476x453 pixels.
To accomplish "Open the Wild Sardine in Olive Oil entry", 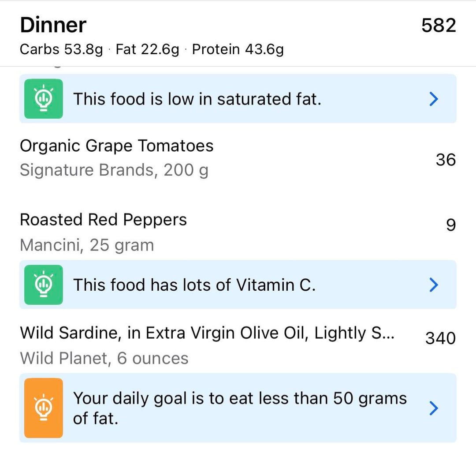I will (207, 334).
